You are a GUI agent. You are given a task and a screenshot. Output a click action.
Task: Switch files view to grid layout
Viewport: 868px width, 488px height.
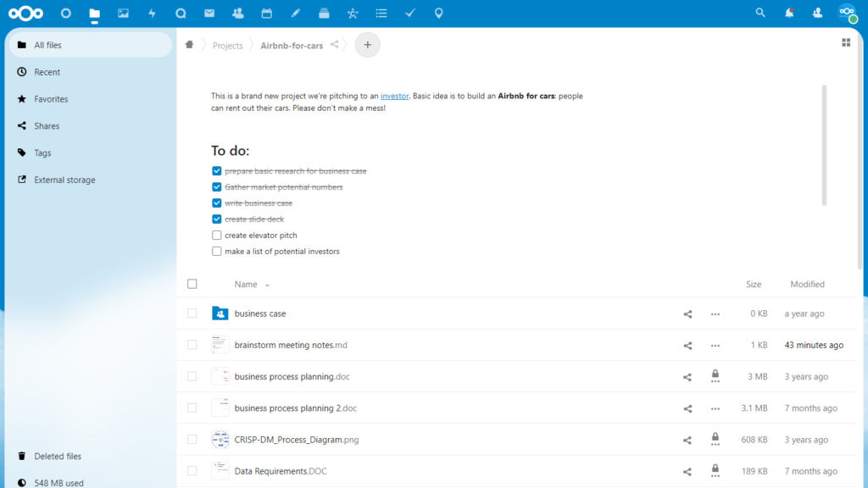click(845, 41)
